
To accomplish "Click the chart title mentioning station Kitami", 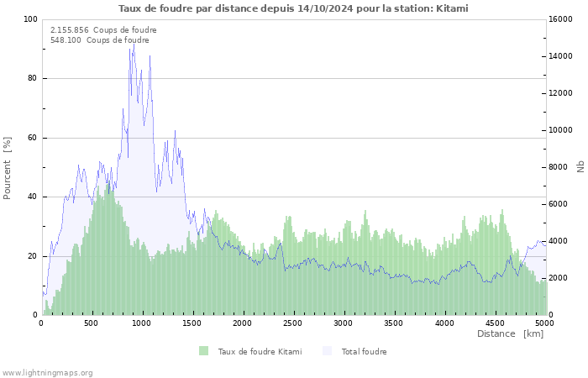I will point(294,8).
